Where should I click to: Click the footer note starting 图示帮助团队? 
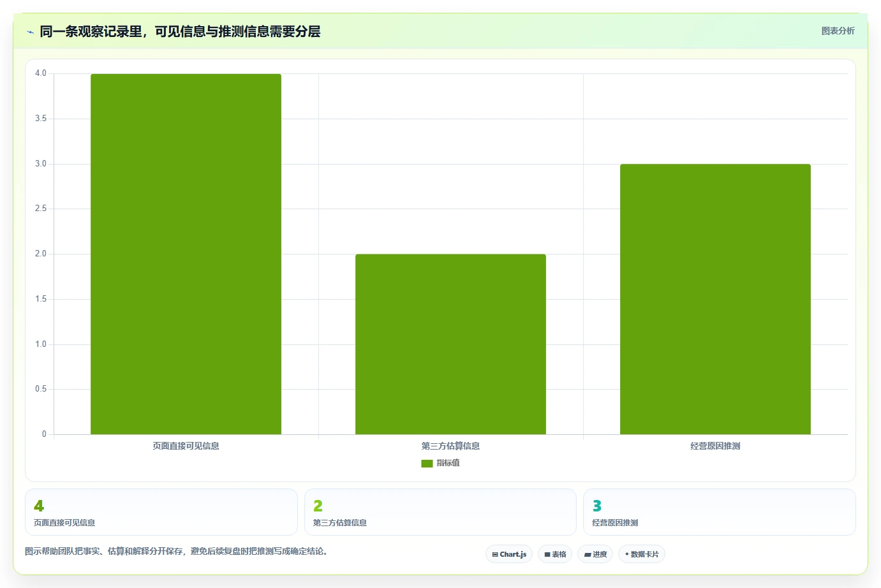pyautogui.click(x=178, y=551)
